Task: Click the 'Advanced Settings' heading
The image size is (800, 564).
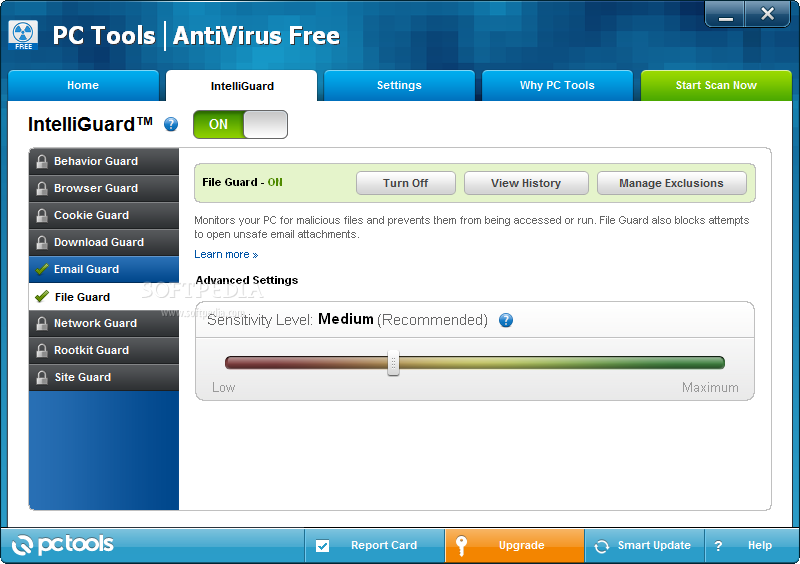Action: (246, 280)
